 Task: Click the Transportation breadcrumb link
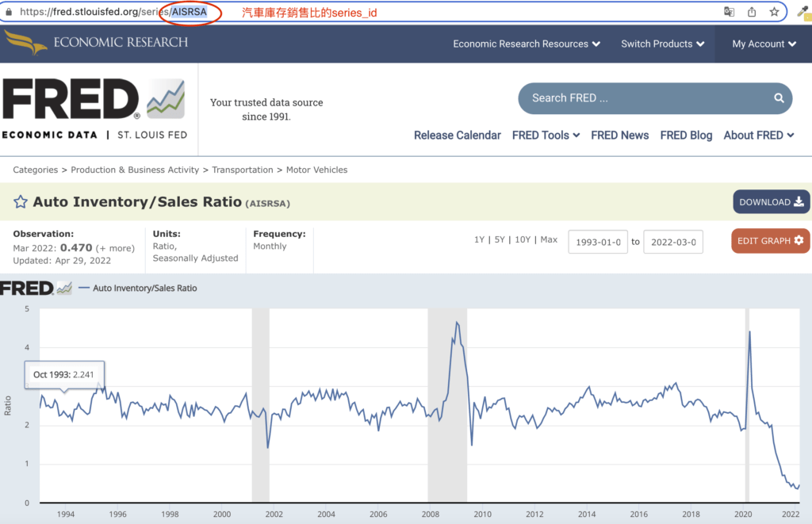click(243, 170)
